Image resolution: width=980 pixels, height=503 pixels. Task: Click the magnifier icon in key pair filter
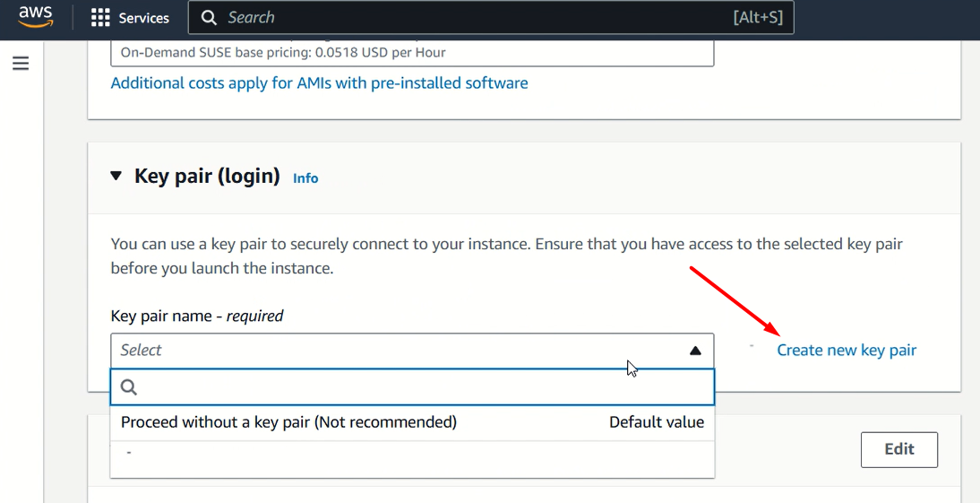[x=129, y=387]
